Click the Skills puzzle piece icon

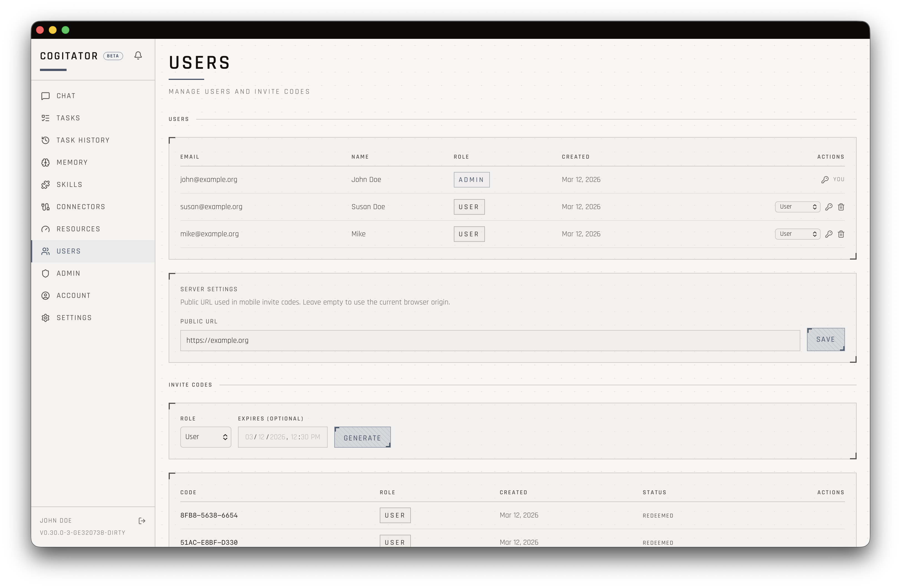tap(45, 185)
